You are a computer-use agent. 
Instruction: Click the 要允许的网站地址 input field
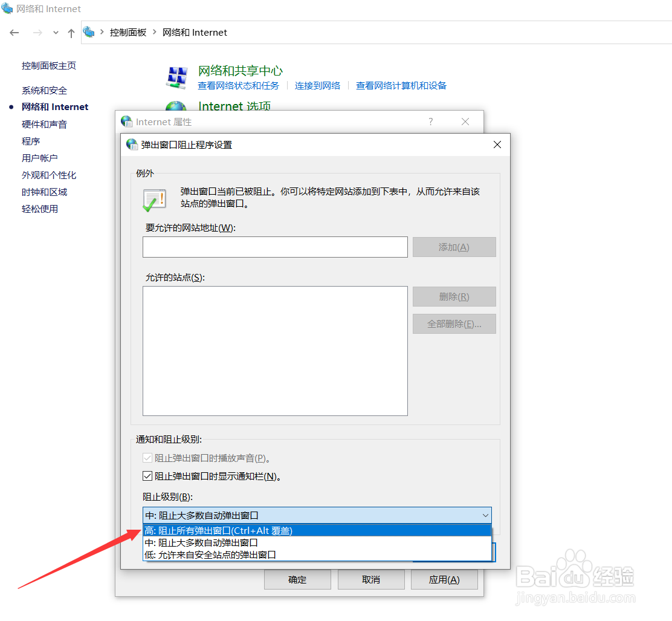coord(275,247)
